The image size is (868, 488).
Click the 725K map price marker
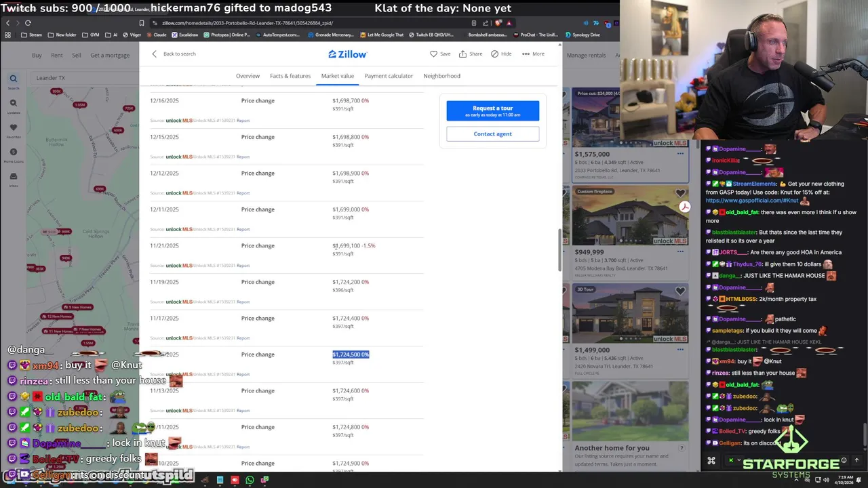pyautogui.click(x=129, y=108)
